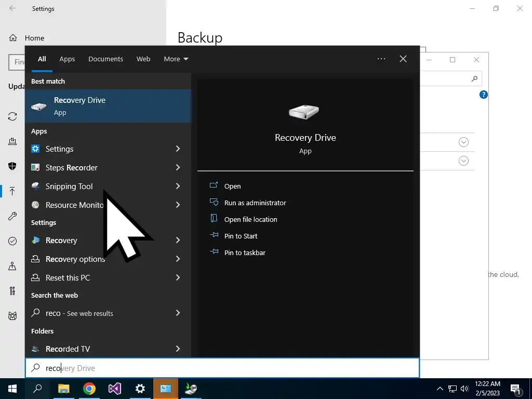Launch Google Chrome from the taskbar
This screenshot has width=532, height=399.
(x=89, y=389)
